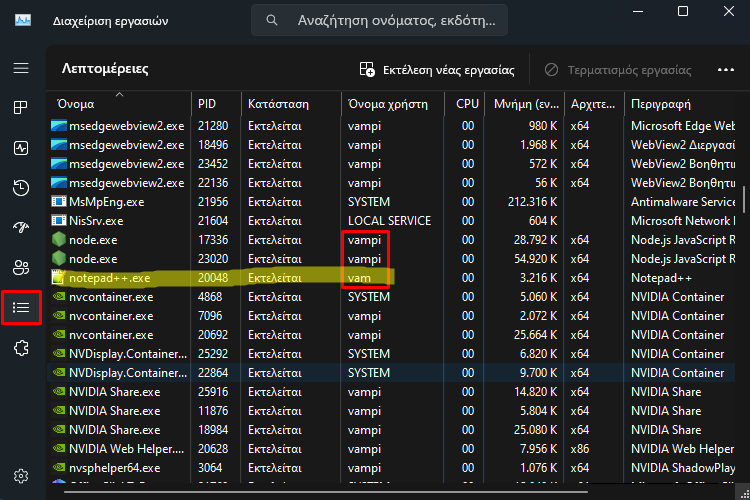Click the LOCAL SERVICE user name cell

(389, 221)
